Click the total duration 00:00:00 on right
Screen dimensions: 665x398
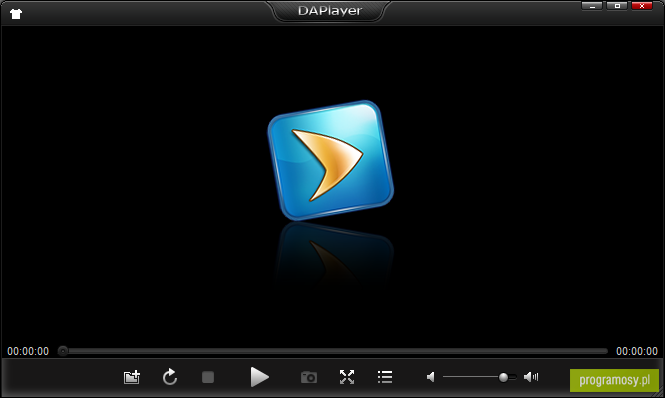(637, 351)
